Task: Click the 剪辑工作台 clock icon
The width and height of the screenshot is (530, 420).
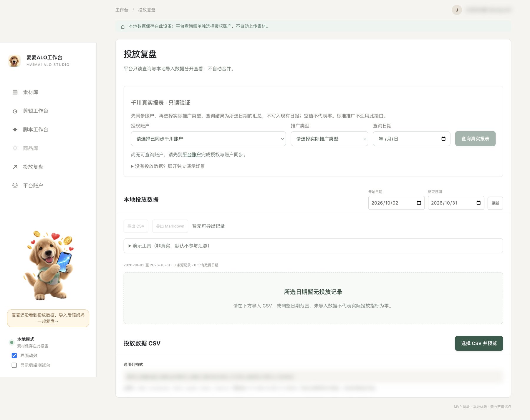Action: tap(15, 111)
